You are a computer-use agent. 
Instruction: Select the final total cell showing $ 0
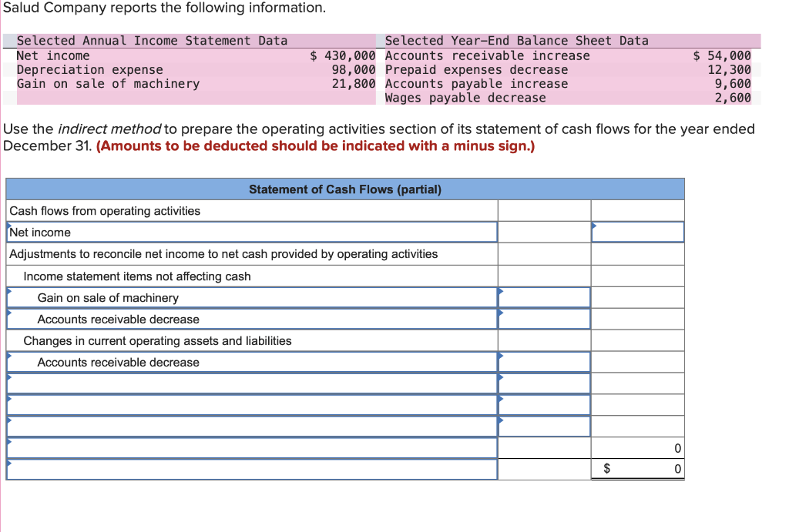tap(637, 469)
